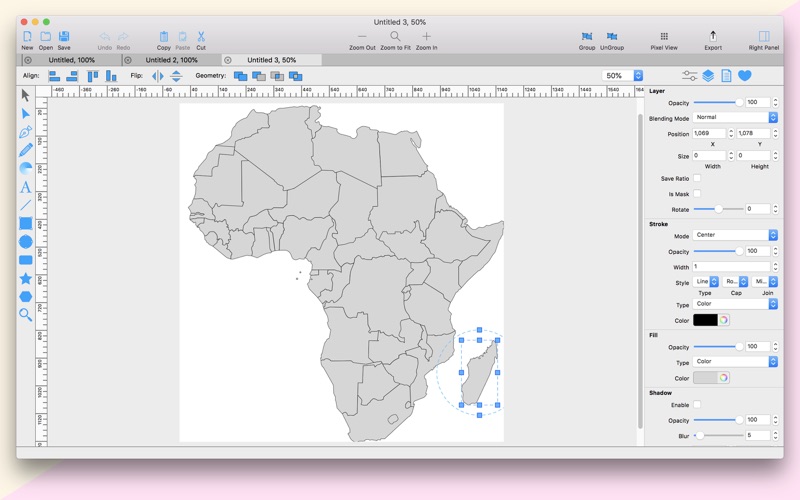Screen dimensions: 800x500
Task: Open the Blending Mode dropdown
Action: 735,117
